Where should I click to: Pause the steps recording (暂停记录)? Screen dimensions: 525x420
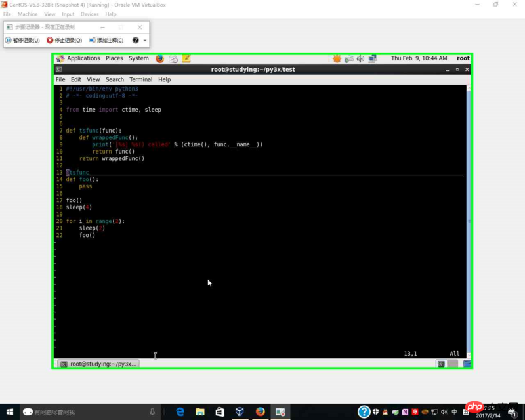pyautogui.click(x=22, y=41)
